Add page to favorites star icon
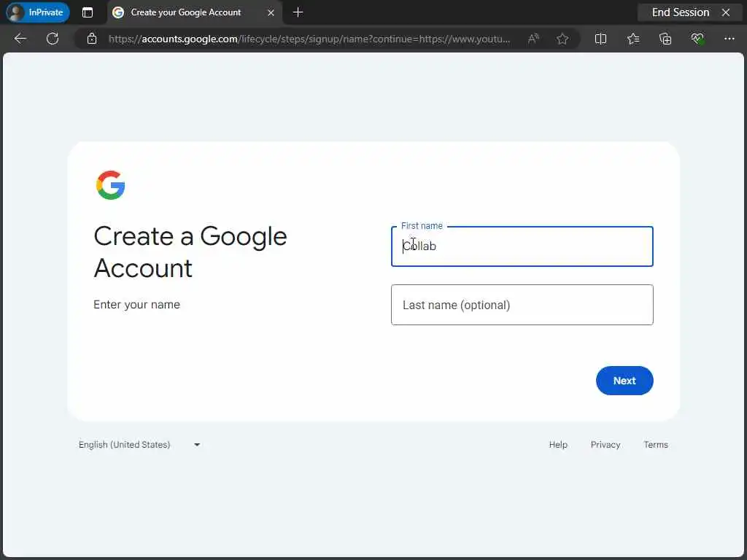747x560 pixels. (x=562, y=39)
